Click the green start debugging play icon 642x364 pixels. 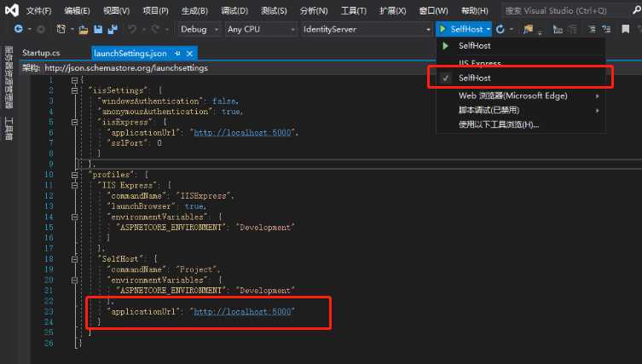pyautogui.click(x=442, y=29)
